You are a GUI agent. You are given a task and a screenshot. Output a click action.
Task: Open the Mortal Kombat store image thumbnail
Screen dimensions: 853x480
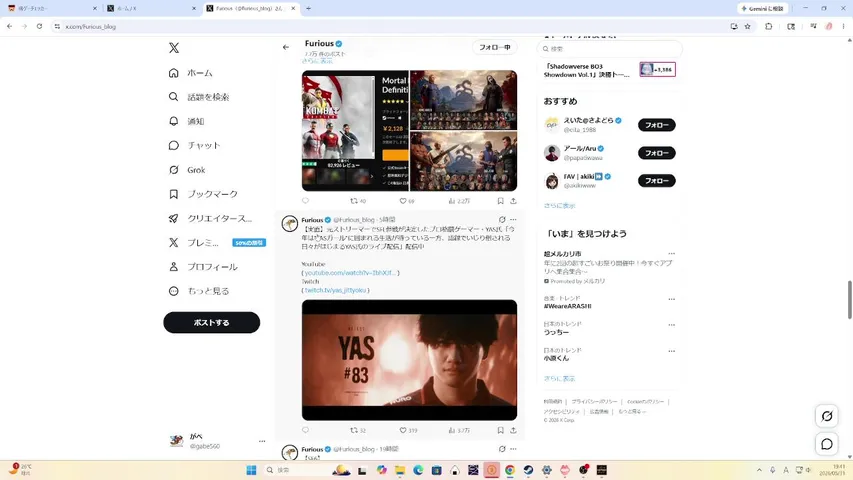[355, 131]
